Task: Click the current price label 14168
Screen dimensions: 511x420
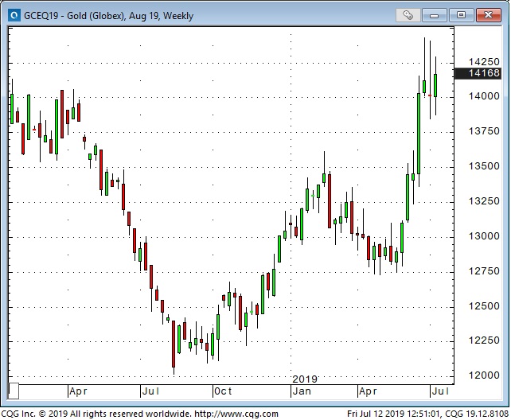Action: coord(477,73)
